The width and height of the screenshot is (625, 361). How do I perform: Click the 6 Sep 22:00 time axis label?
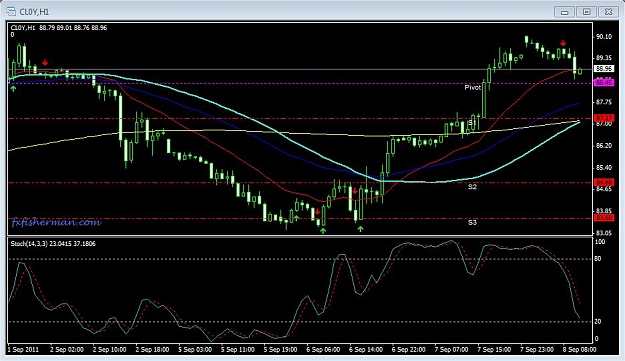[x=409, y=349]
